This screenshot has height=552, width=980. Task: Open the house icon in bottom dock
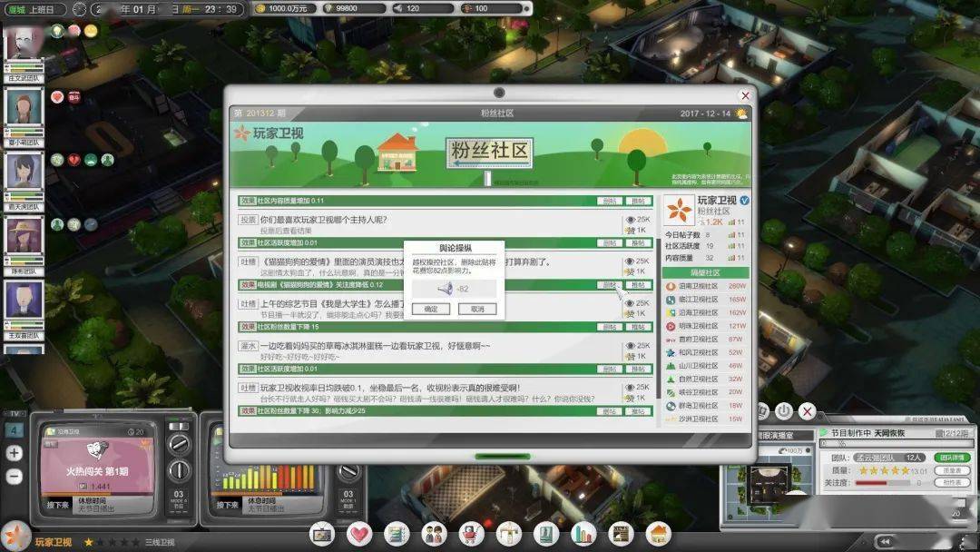pos(658,534)
